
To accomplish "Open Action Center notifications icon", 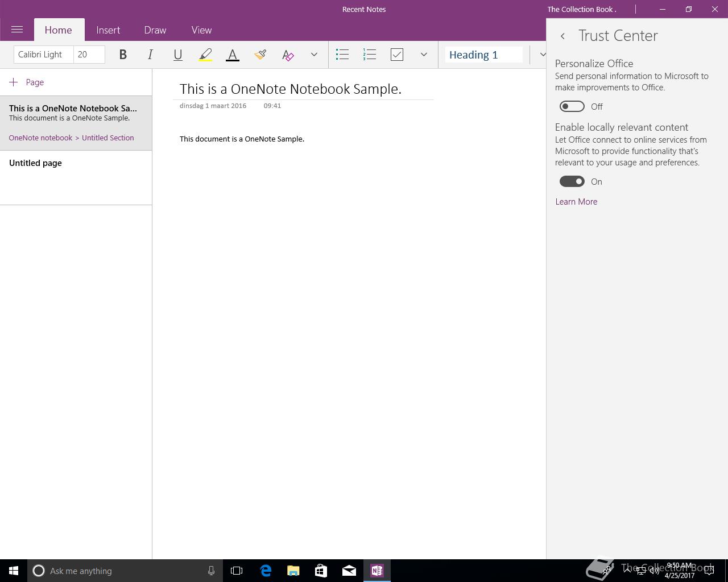I will click(x=709, y=571).
